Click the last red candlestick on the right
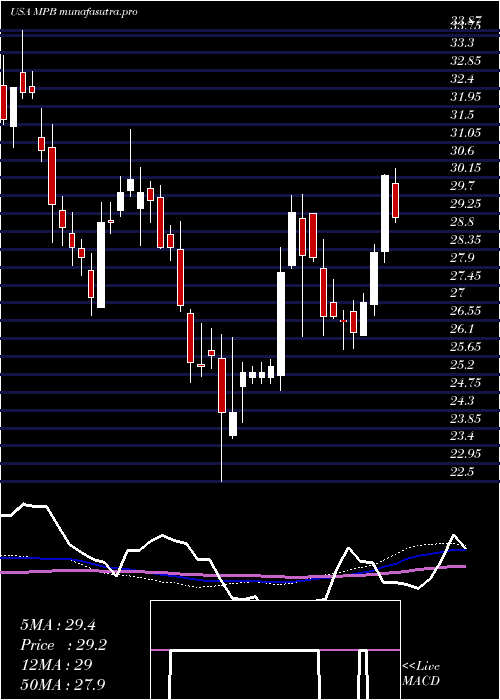Viewport: 500px width, 700px height. [x=396, y=200]
